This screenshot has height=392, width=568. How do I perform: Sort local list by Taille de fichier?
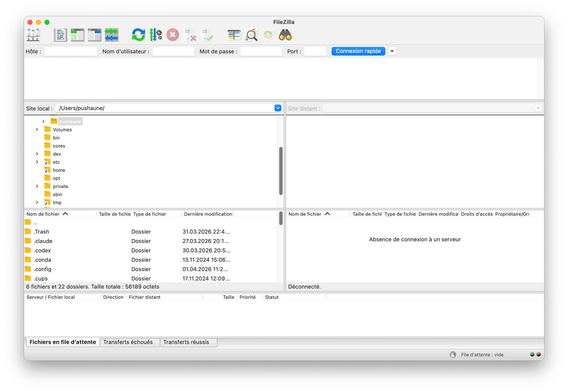(x=114, y=214)
